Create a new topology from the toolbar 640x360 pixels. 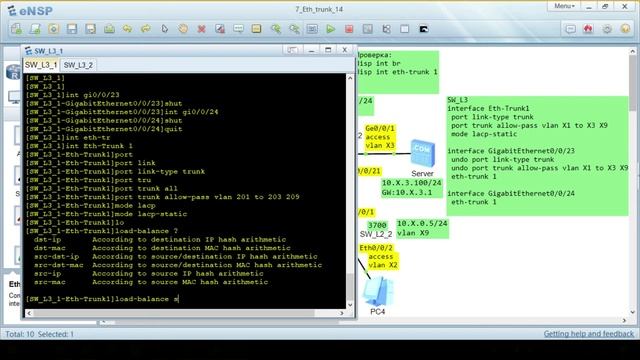(16, 29)
